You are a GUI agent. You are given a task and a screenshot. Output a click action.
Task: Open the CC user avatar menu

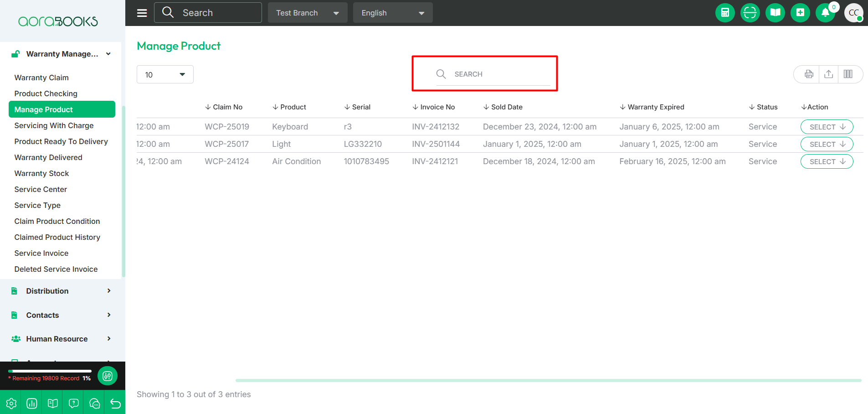(x=853, y=13)
